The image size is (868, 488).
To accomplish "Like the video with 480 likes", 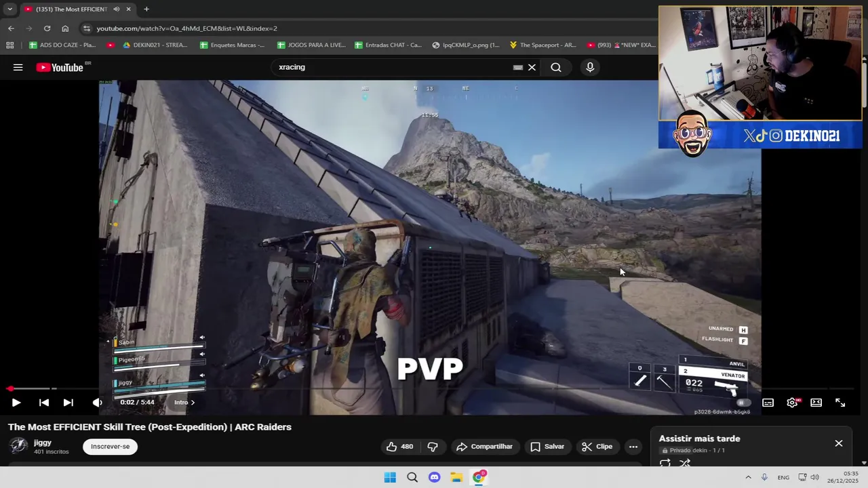I will [x=399, y=447].
